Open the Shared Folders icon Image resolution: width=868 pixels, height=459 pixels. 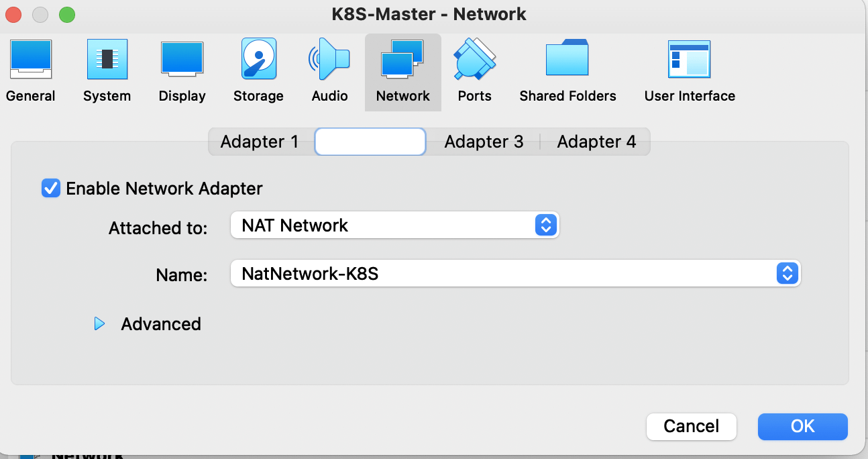coord(567,60)
